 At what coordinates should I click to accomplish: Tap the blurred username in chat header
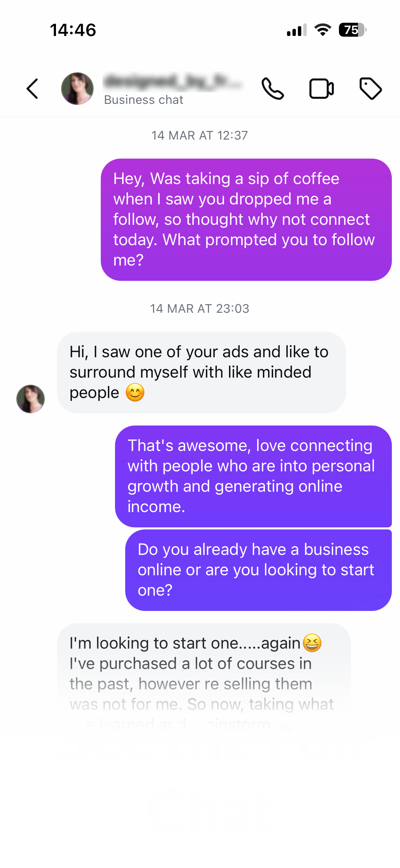[173, 82]
